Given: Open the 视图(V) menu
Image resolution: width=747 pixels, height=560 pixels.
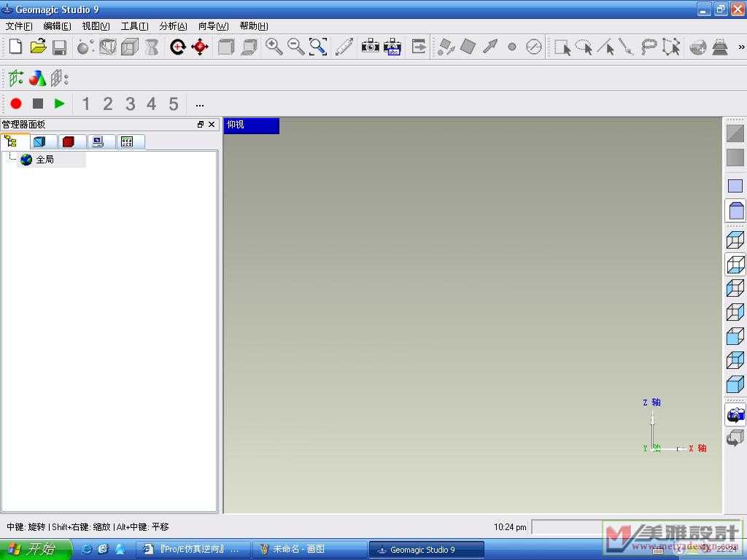Looking at the screenshot, I should [x=96, y=26].
